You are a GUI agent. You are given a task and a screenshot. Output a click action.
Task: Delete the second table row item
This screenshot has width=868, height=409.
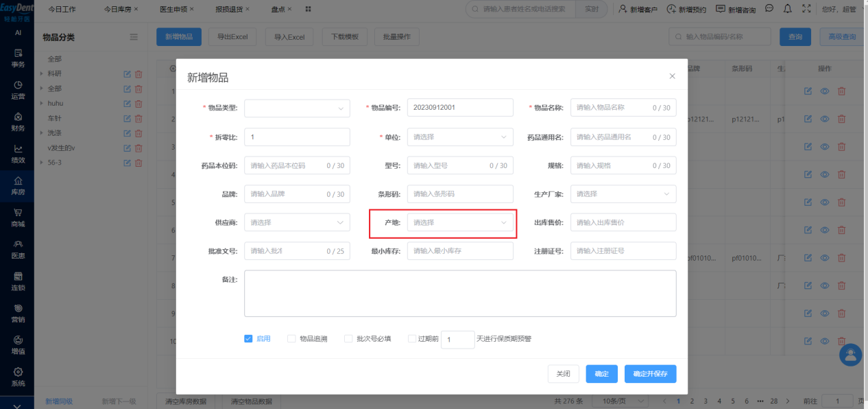[x=842, y=119]
